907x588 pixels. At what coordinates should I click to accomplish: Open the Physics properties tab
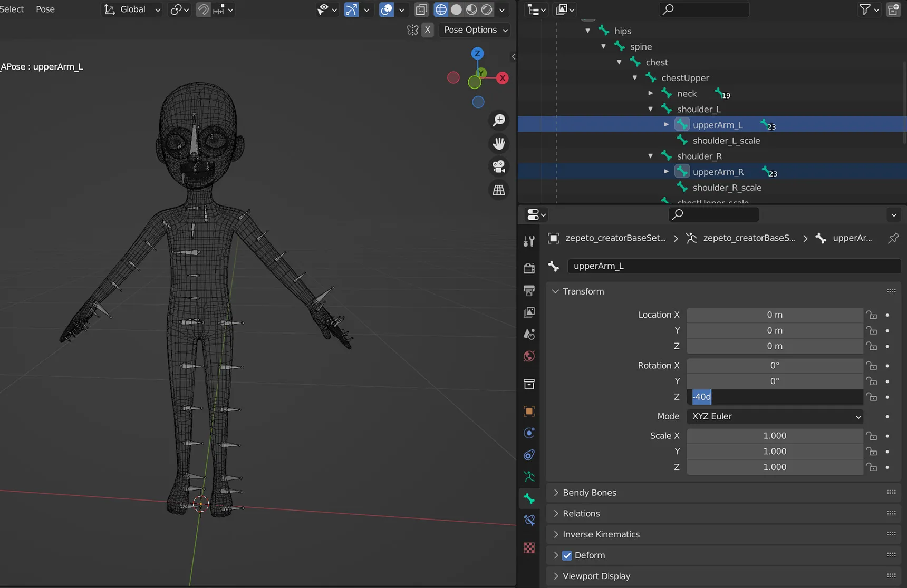[529, 433]
